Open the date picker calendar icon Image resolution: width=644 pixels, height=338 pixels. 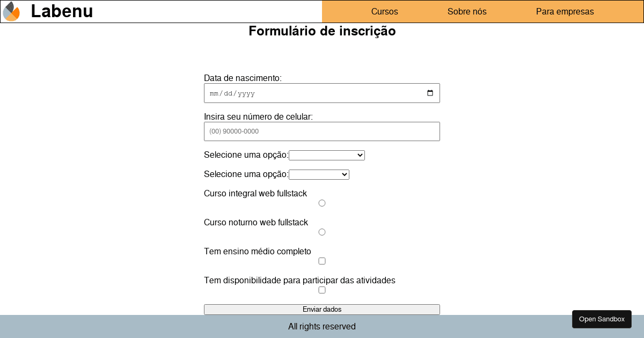tap(430, 93)
